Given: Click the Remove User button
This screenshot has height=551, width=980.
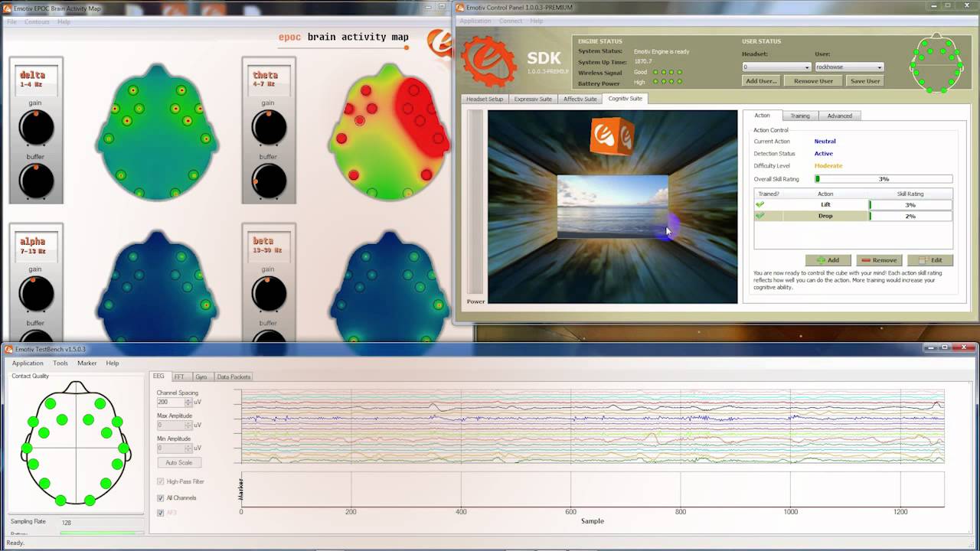Looking at the screenshot, I should coord(813,80).
